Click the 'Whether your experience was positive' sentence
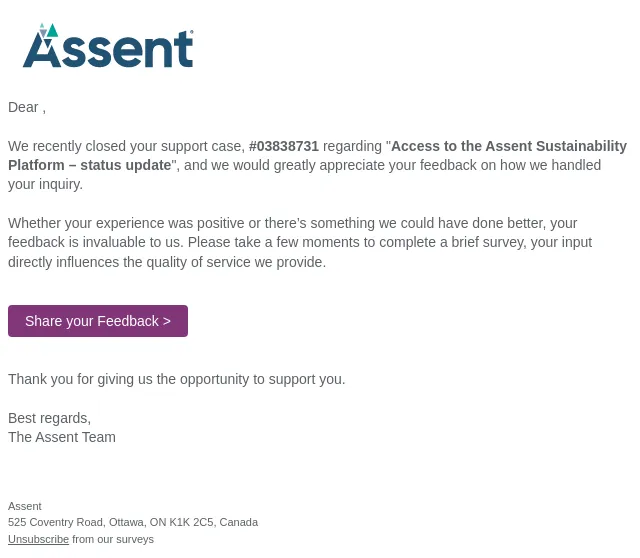Screen dimensions: 640x558 [x=292, y=223]
